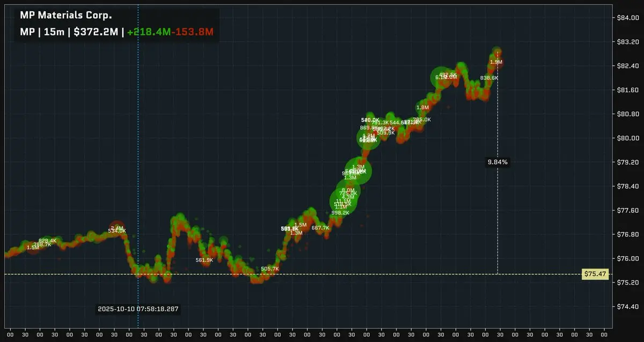
Task: Click the $76.00 price axis label
Action: pos(627,259)
